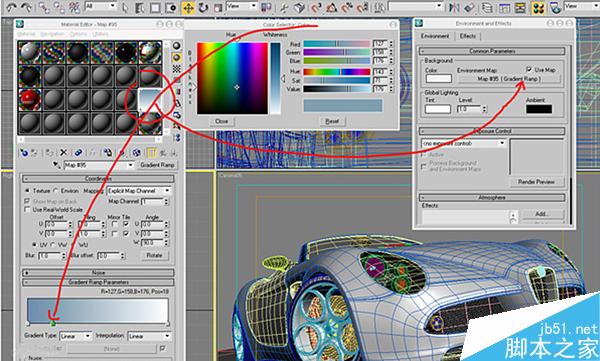Choose the Rectangular Selection Region tool
Image resolution: width=600 pixels, height=361 pixels.
[x=155, y=7]
